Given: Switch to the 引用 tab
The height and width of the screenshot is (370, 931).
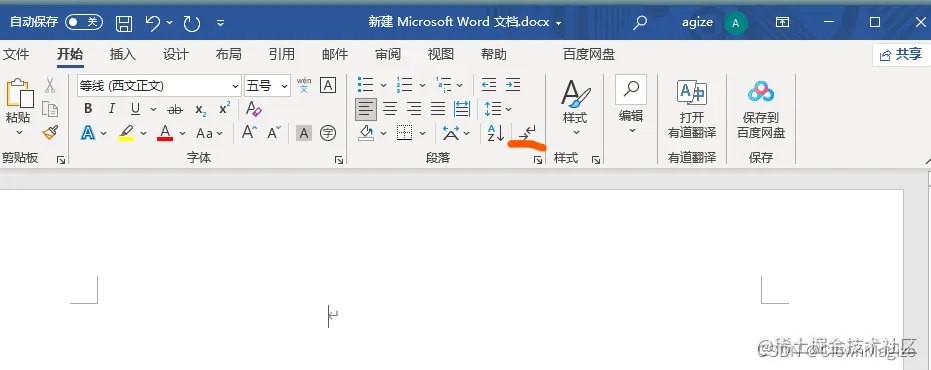Looking at the screenshot, I should pos(281,55).
